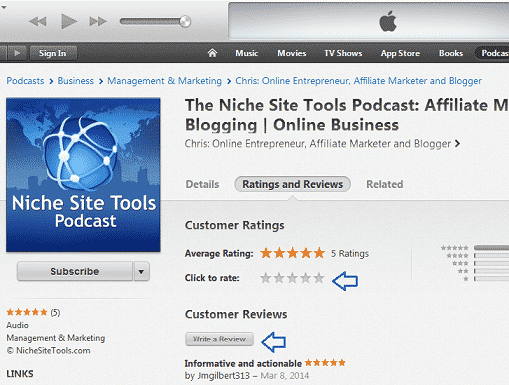Viewport: 509px width, 385px height.
Task: Click the NicheSiteTools.com copyright text
Action: (x=49, y=351)
